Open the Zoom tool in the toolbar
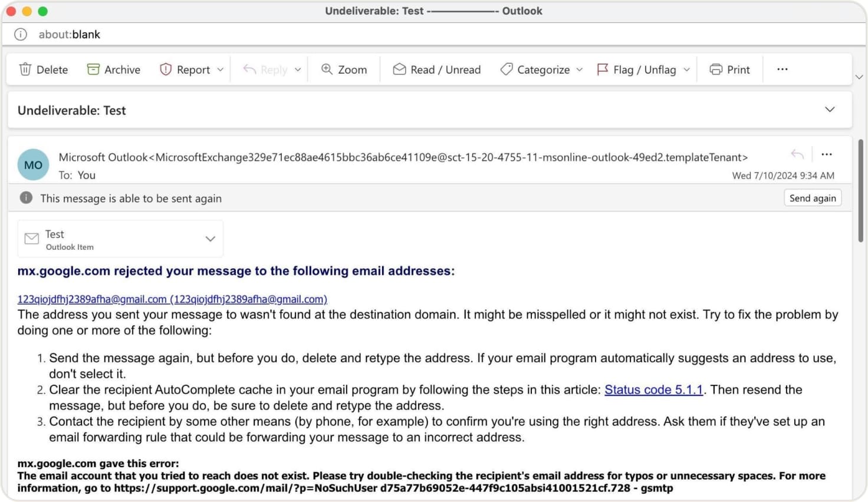The width and height of the screenshot is (868, 502). [x=344, y=69]
